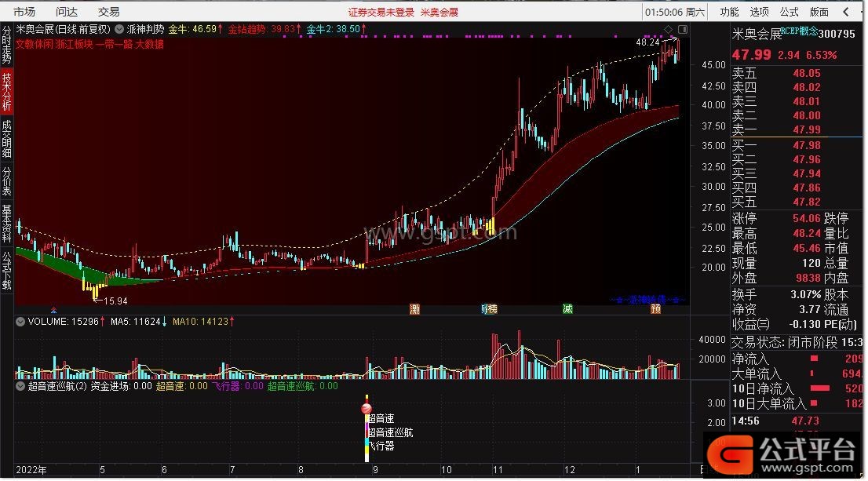Open the 公式下载 side tab
This screenshot has width=868, height=481.
pyautogui.click(x=6, y=271)
